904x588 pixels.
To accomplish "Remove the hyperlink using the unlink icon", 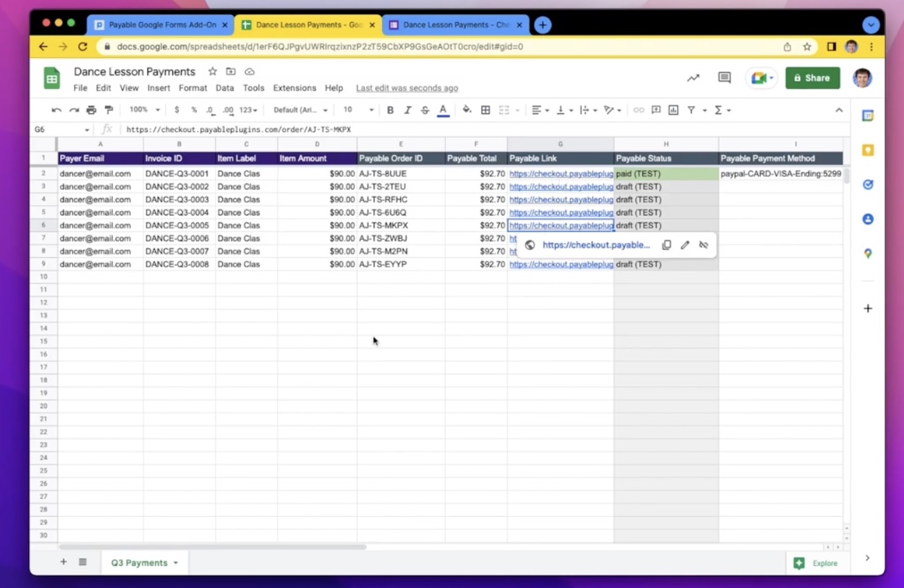I will [x=704, y=245].
